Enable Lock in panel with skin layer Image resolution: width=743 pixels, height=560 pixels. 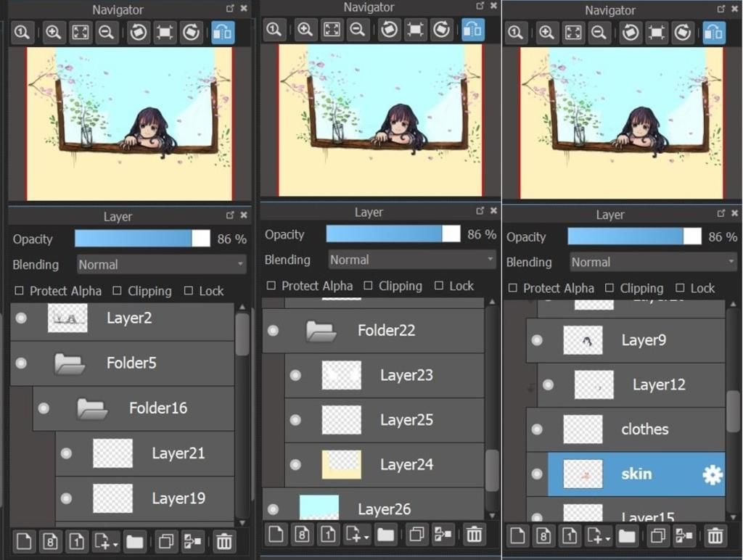[x=680, y=288]
